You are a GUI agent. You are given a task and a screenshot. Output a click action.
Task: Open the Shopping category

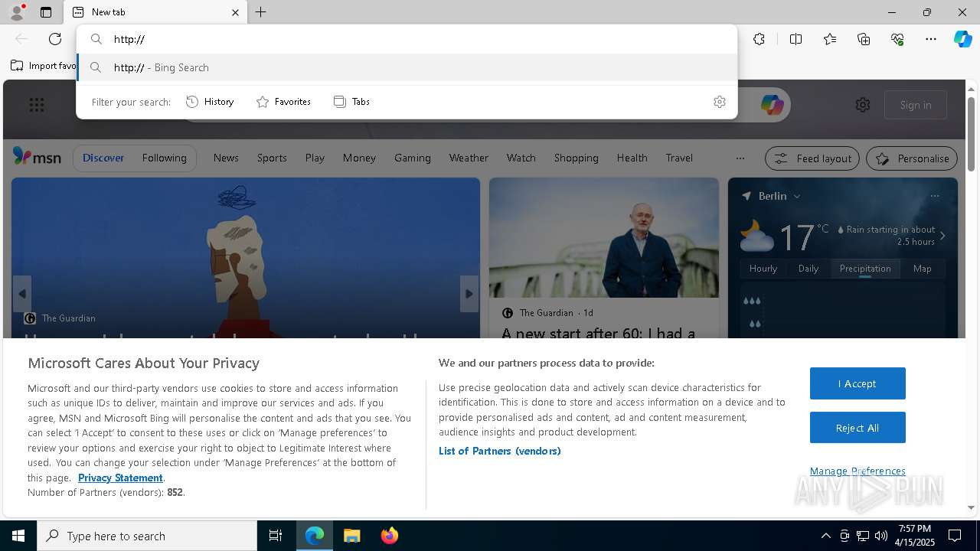click(x=576, y=158)
